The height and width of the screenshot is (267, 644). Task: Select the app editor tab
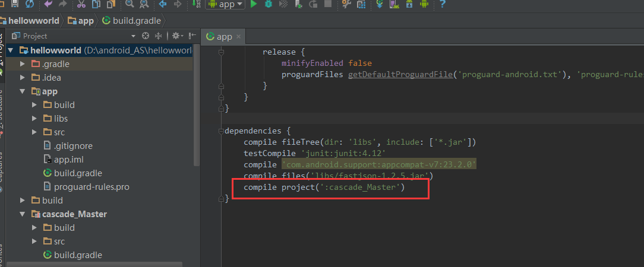click(220, 37)
